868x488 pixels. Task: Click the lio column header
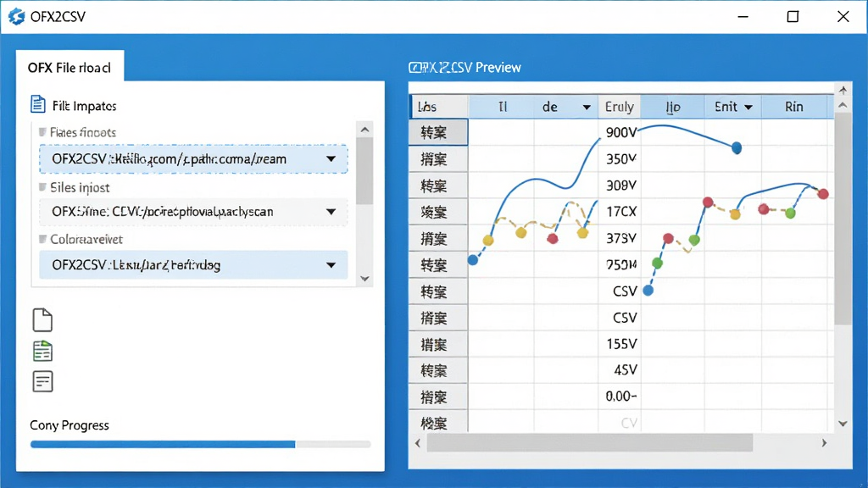[x=672, y=107]
